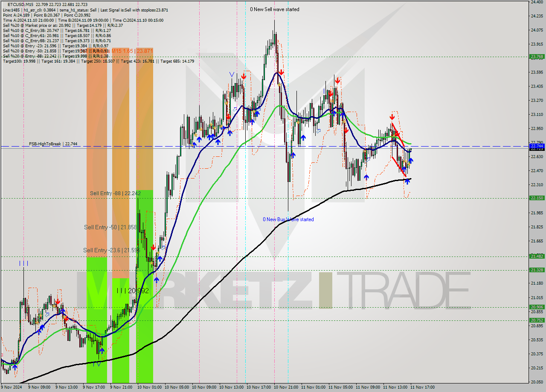Click the 11 Nov 09:00 time axis label
The image size is (546, 392).
368,387
